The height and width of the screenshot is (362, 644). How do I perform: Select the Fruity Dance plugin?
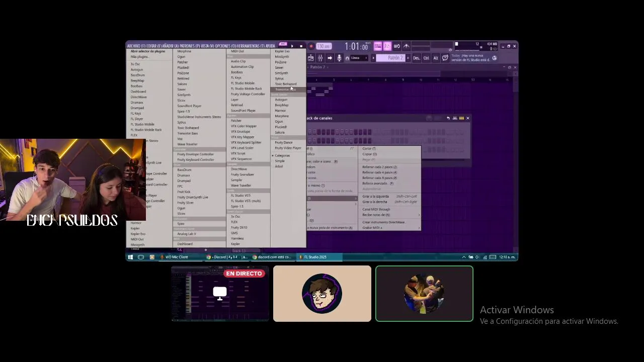click(x=284, y=142)
